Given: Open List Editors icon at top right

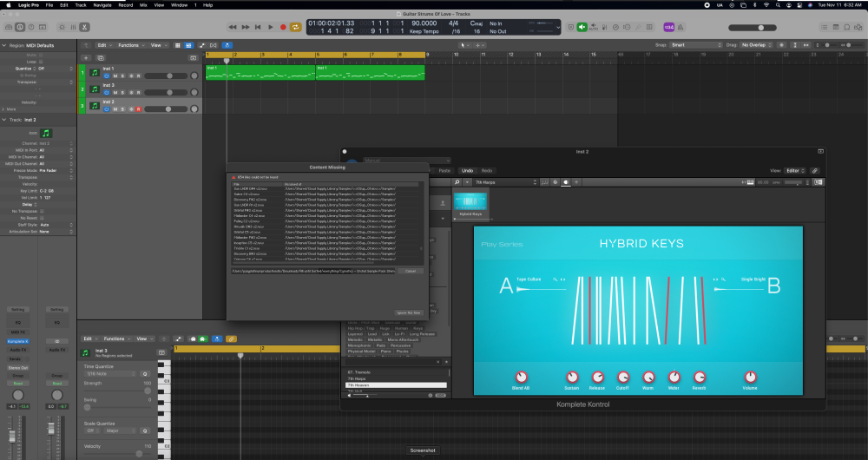Looking at the screenshot, I should (825, 27).
